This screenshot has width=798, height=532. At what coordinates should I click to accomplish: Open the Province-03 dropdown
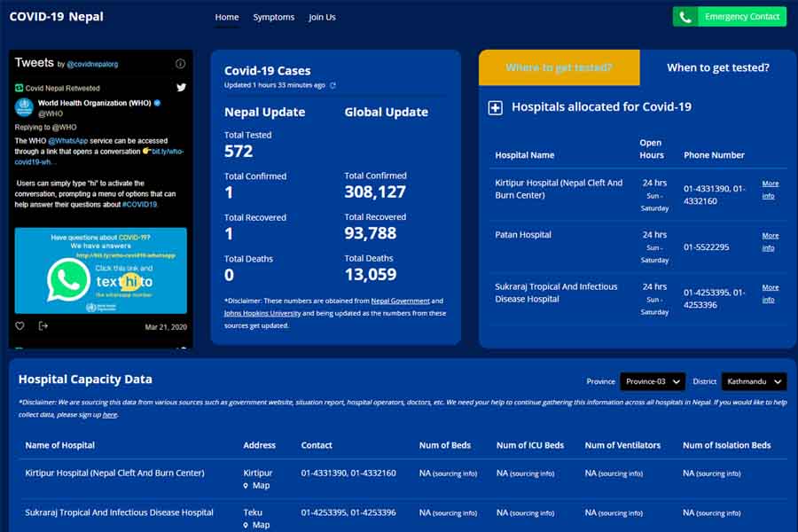(652, 381)
